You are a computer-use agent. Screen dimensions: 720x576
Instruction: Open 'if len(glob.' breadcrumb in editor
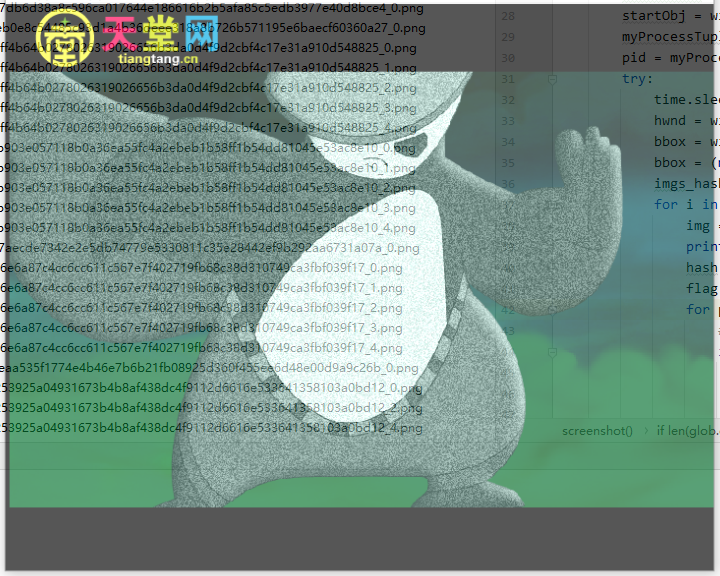tap(686, 431)
